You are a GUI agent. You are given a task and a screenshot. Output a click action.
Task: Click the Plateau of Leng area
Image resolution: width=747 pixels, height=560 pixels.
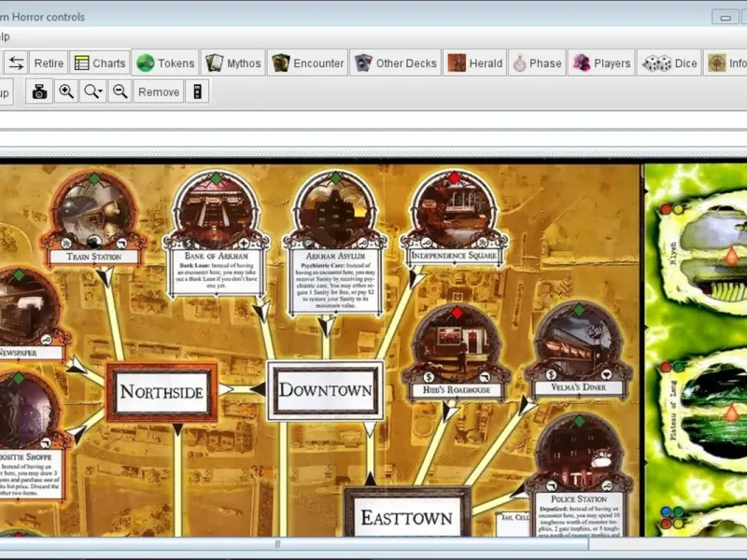click(705, 410)
